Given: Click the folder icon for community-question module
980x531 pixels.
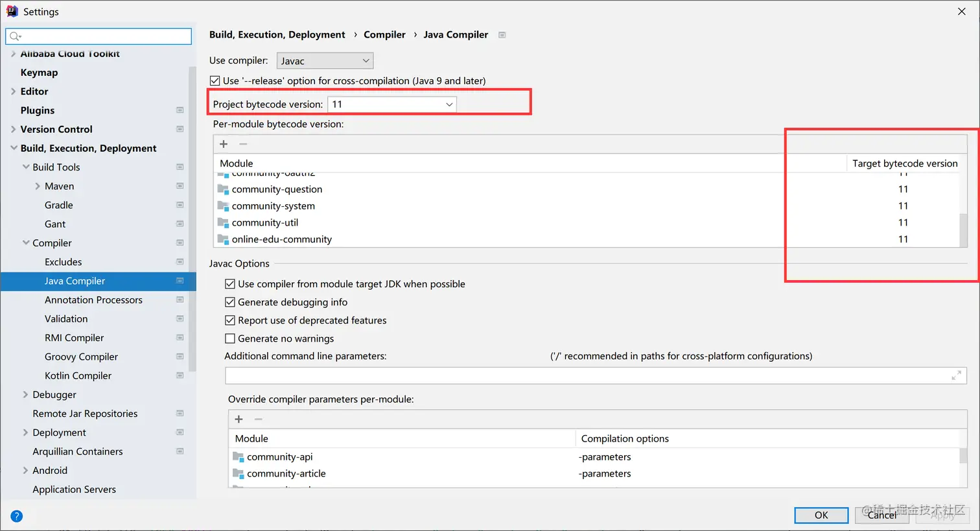Looking at the screenshot, I should pyautogui.click(x=223, y=189).
